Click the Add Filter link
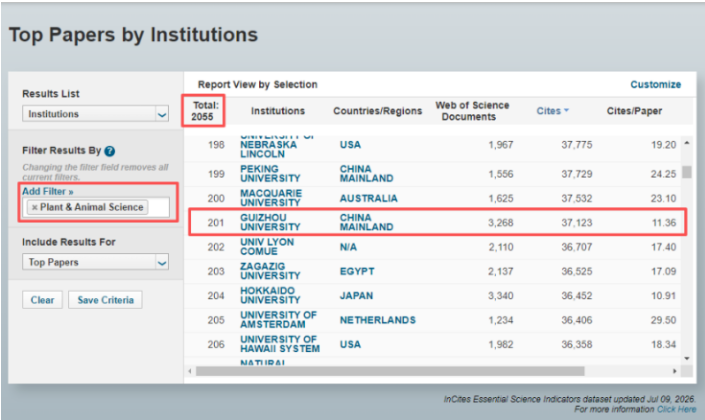 48,192
